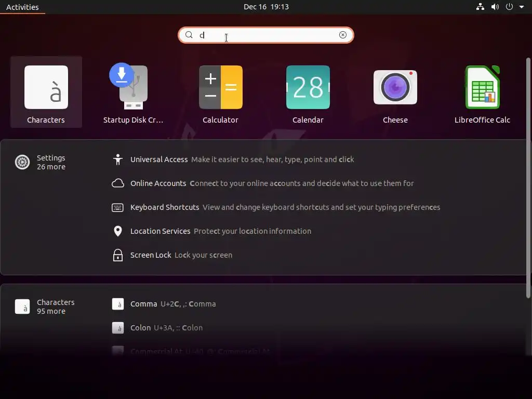Click the magnifier search icon

coord(189,35)
